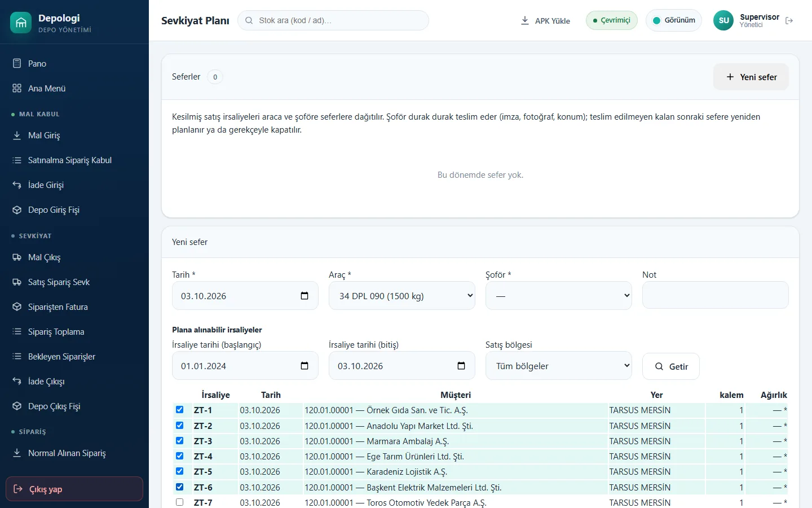Open the calendar icon in the Tarih field
The image size is (812, 508).
[304, 296]
